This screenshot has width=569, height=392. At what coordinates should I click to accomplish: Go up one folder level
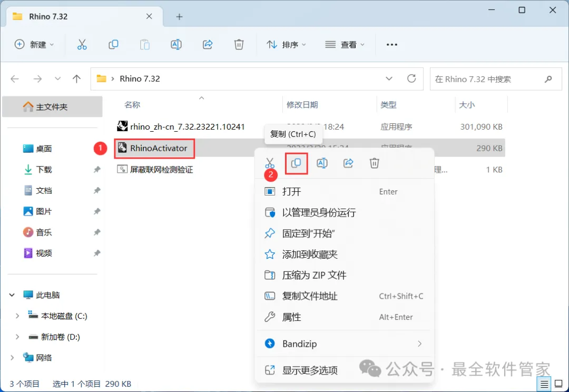point(76,79)
